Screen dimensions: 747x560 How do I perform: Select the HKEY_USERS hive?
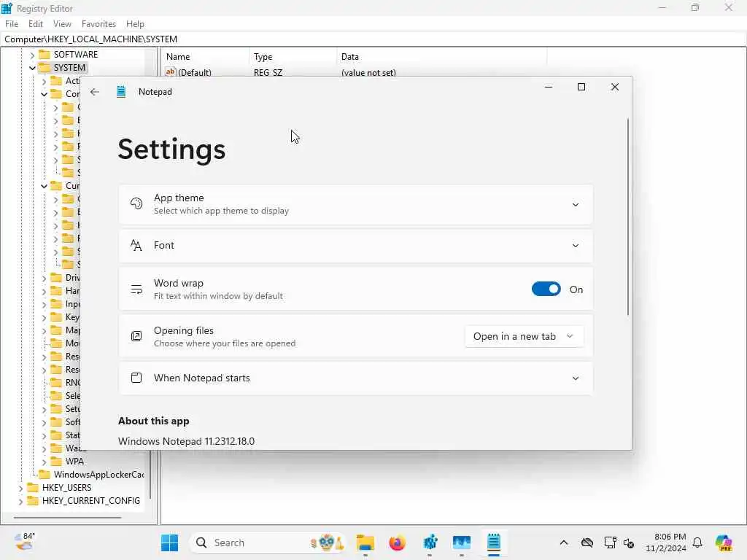click(x=66, y=488)
